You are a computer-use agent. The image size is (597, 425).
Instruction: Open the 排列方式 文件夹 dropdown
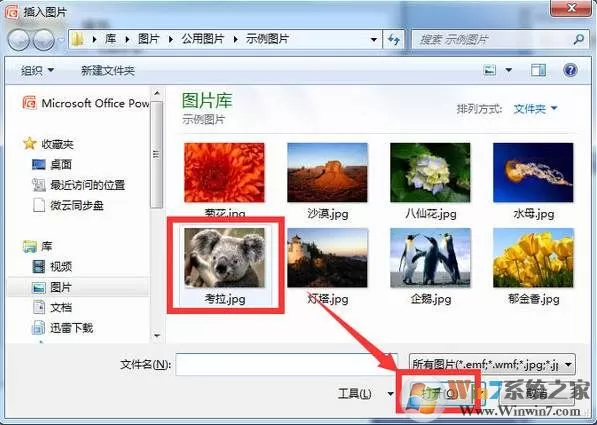click(x=535, y=109)
